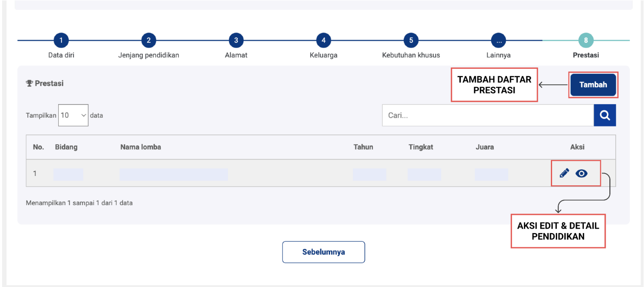Go to step 1 Data diri
The height and width of the screenshot is (287, 644).
tap(61, 41)
